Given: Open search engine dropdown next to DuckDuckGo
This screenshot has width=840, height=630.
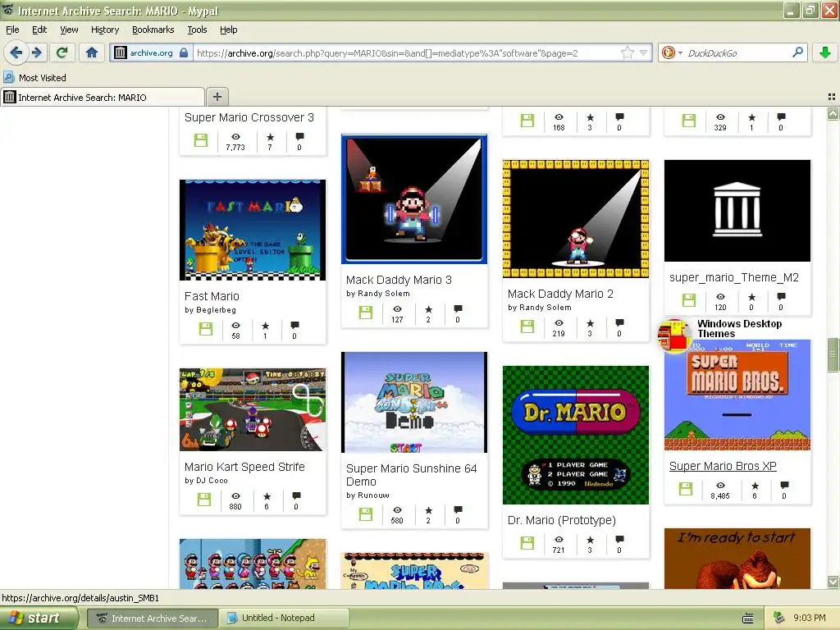Looking at the screenshot, I should tap(680, 53).
